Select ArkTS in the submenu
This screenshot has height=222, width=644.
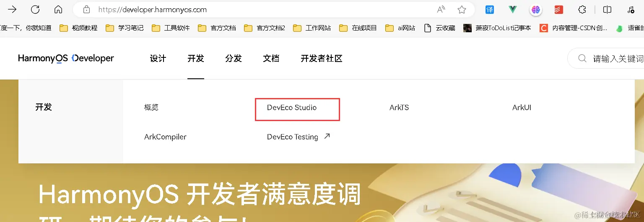399,108
